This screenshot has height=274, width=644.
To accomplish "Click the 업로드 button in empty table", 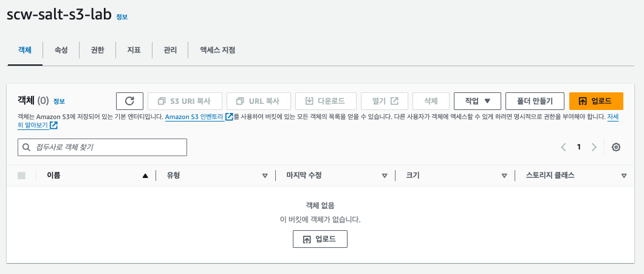I will [320, 239].
